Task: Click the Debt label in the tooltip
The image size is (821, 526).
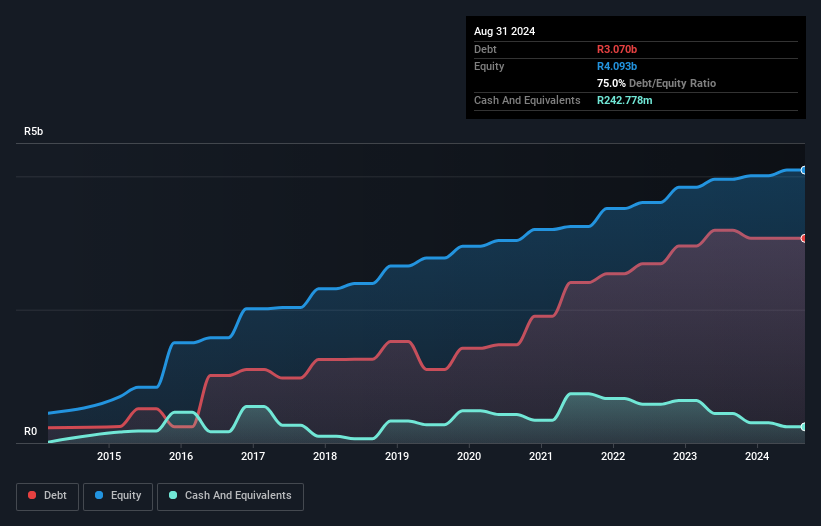Action: coord(485,49)
